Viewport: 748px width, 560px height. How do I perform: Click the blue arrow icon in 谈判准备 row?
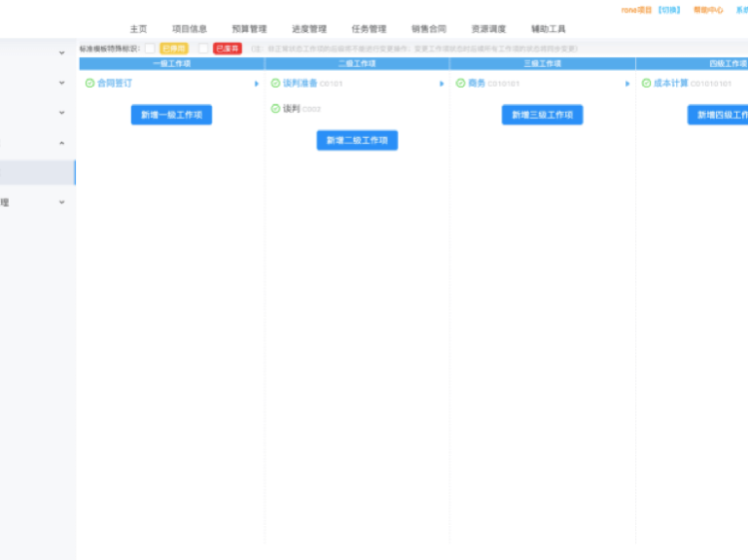[442, 84]
